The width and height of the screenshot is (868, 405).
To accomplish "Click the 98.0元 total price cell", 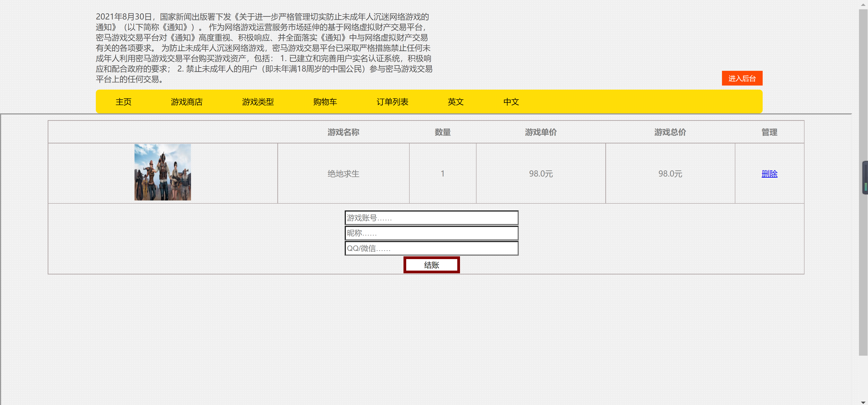I will coord(670,174).
